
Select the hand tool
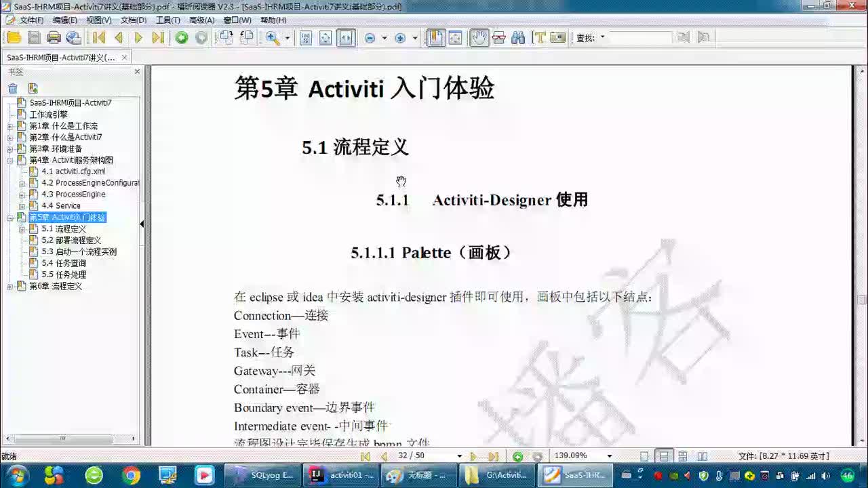pos(479,38)
